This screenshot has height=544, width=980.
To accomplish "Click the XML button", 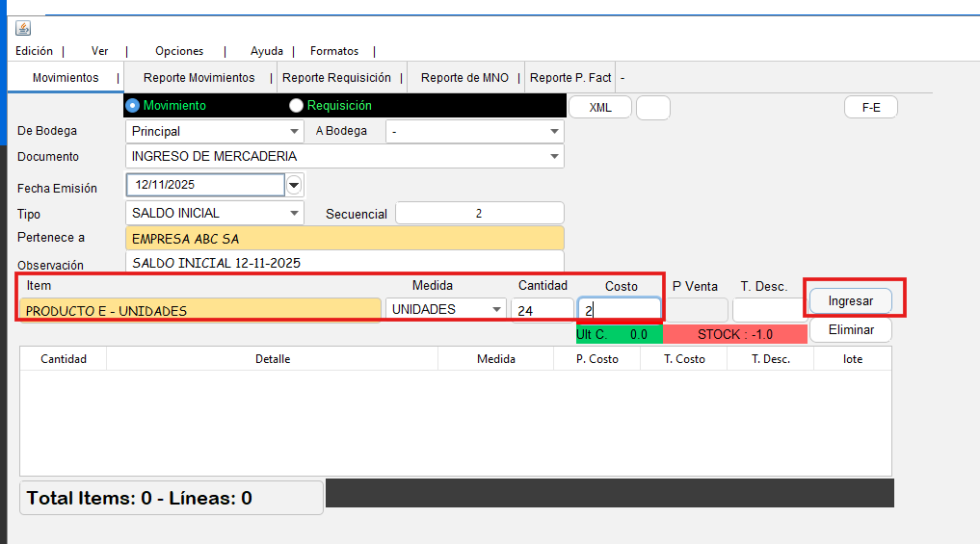I will point(599,108).
